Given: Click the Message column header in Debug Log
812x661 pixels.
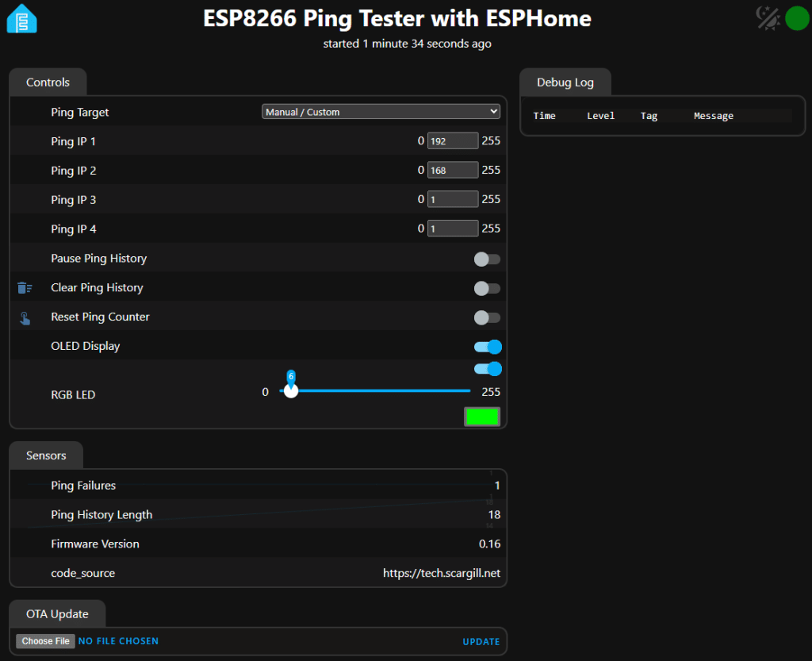Looking at the screenshot, I should click(x=714, y=116).
